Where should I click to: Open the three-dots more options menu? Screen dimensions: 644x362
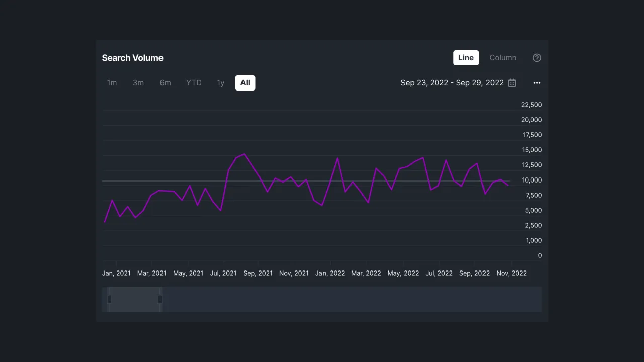point(537,83)
